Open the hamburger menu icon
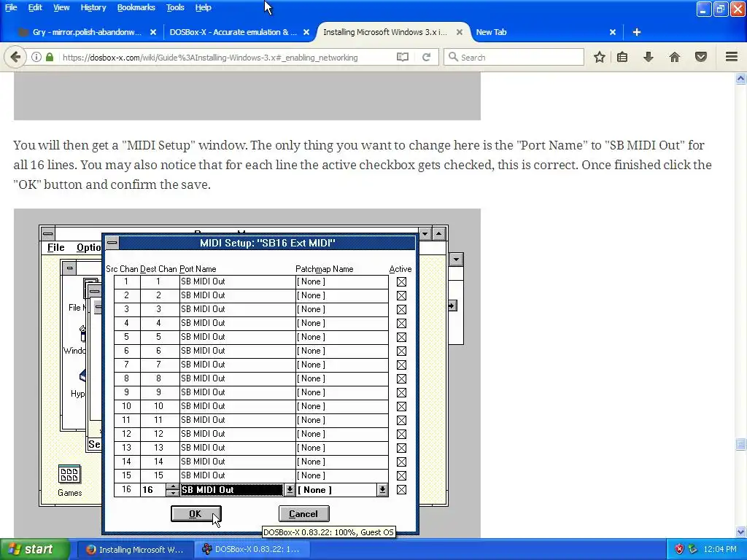747x560 pixels. click(x=732, y=57)
